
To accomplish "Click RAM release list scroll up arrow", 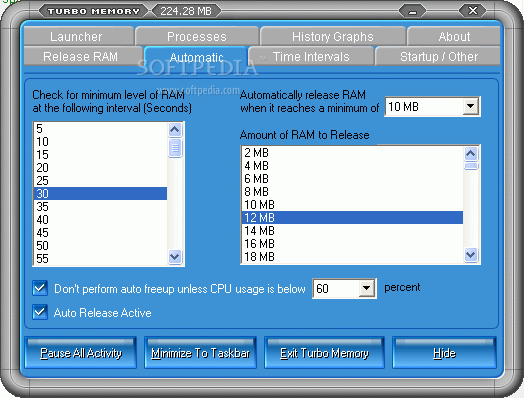I will coord(471,154).
